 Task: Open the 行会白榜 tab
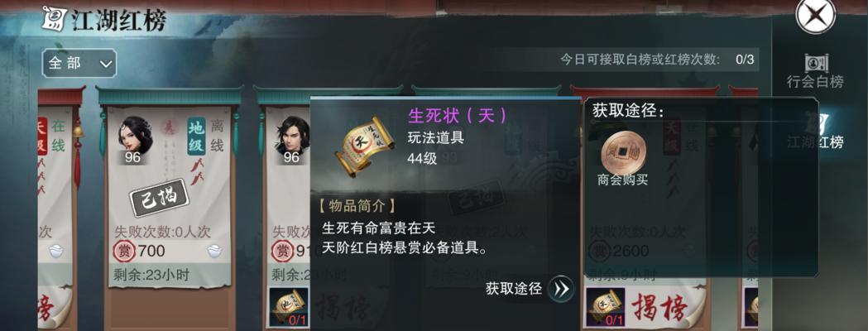pos(815,72)
